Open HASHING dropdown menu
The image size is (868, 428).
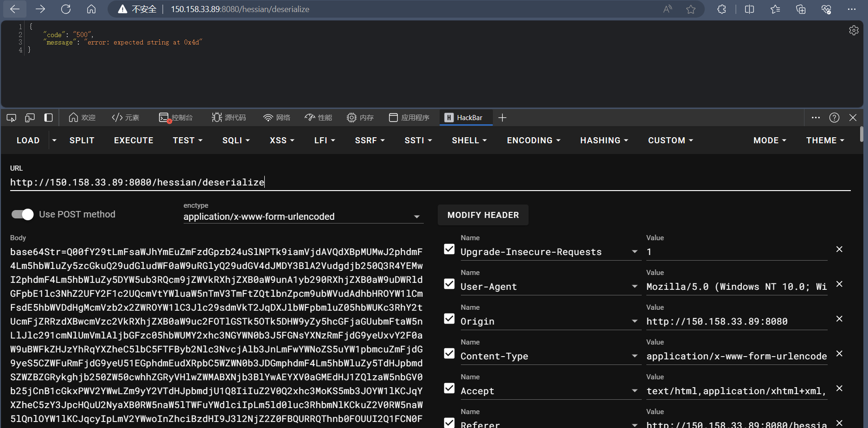tap(604, 140)
